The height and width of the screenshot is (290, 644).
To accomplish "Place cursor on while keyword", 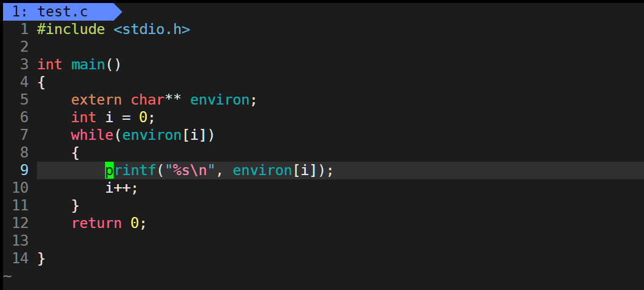I will click(x=92, y=135).
